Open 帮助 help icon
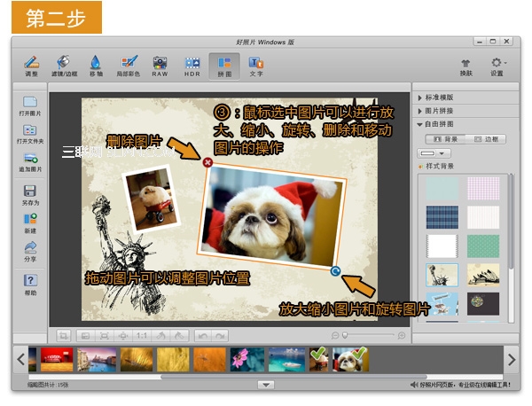Image resolution: width=532 pixels, height=406 pixels. pos(30,285)
